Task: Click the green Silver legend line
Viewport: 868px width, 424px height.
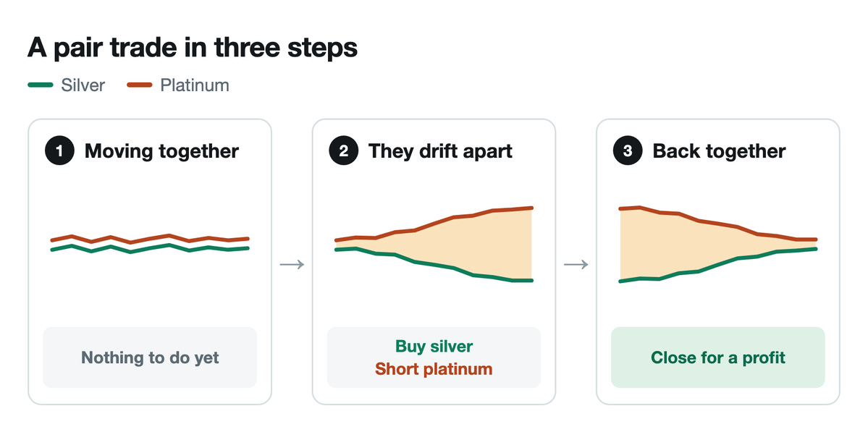Action: (41, 85)
